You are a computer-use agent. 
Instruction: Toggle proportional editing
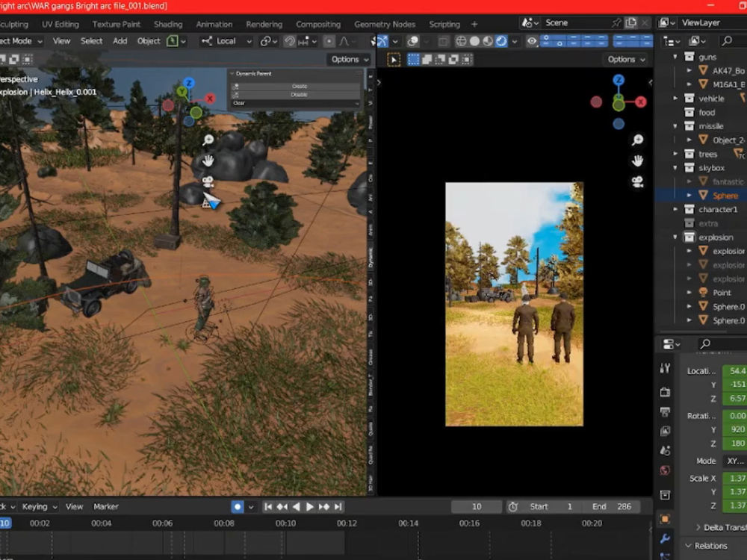329,41
